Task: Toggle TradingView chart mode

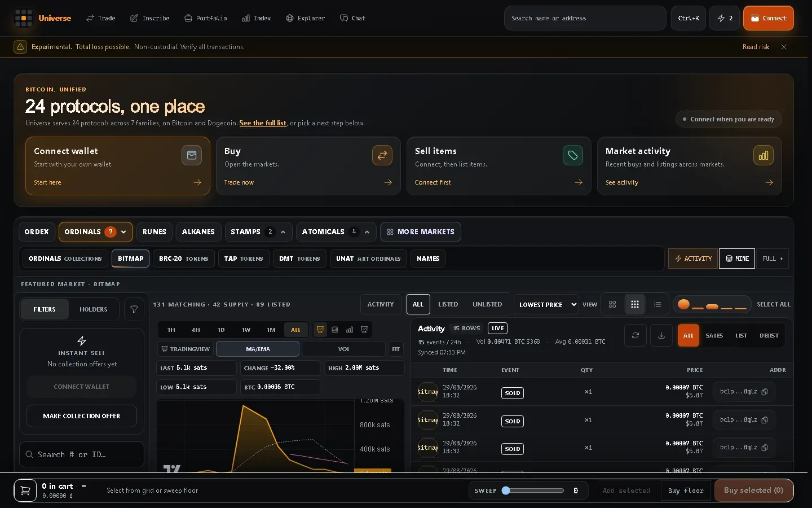Action: [186, 349]
